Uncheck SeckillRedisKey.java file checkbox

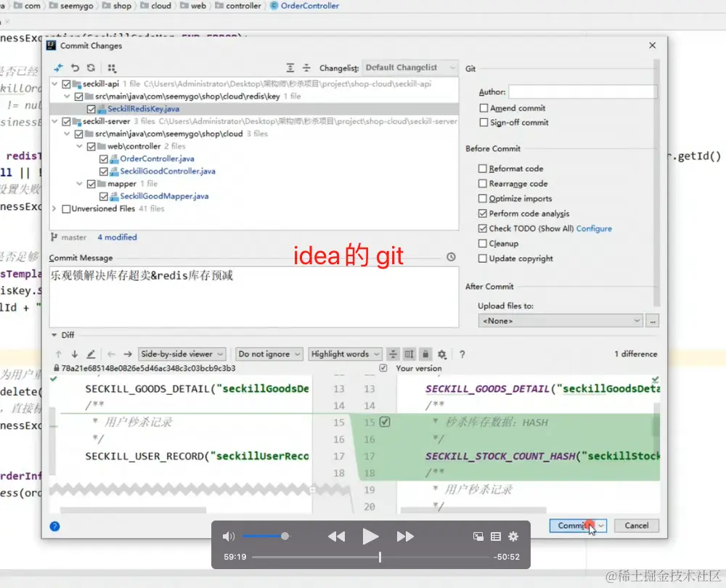(x=91, y=110)
